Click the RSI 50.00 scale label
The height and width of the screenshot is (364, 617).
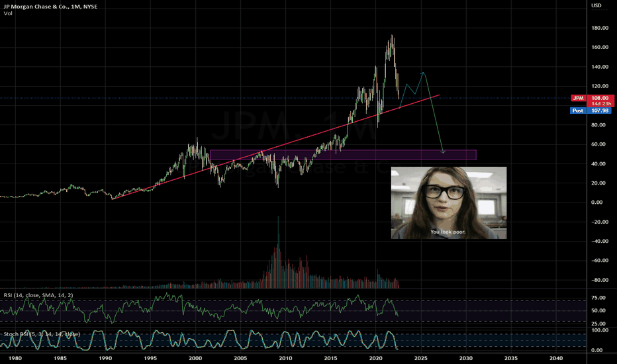point(598,310)
